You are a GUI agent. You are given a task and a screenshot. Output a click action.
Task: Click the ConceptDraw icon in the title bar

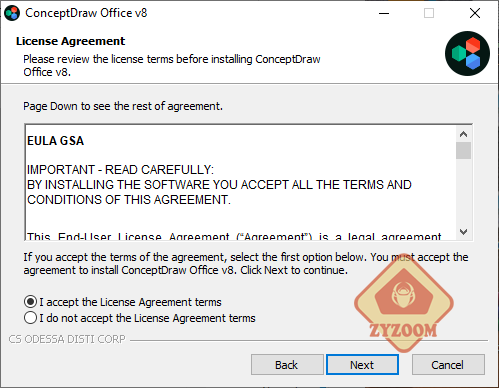[x=12, y=13]
